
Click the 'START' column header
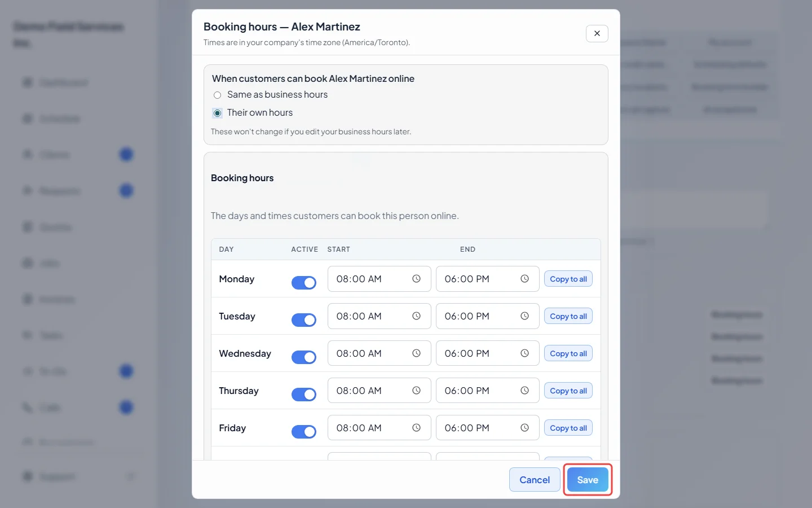coord(339,249)
